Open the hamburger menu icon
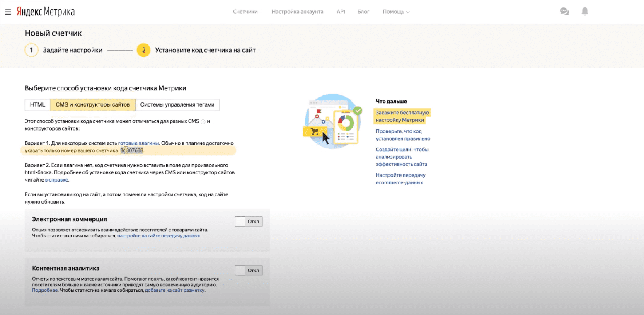 coord(8,12)
